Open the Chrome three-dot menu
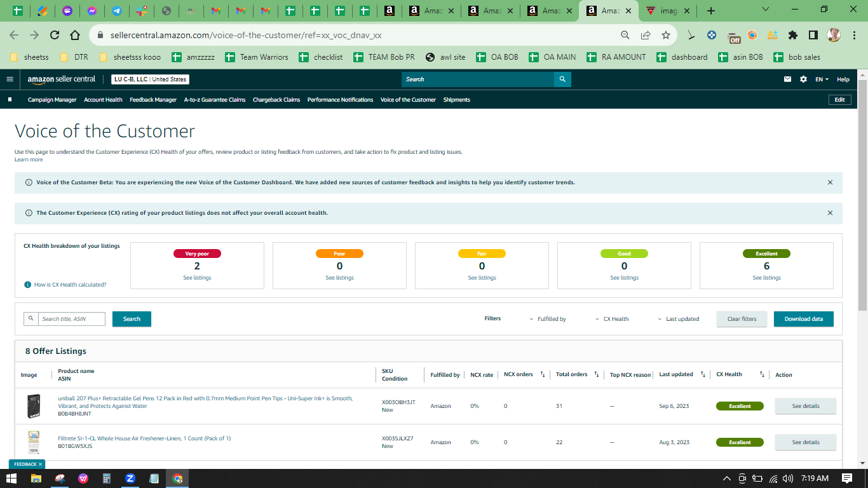This screenshot has width=868, height=488. click(853, 35)
